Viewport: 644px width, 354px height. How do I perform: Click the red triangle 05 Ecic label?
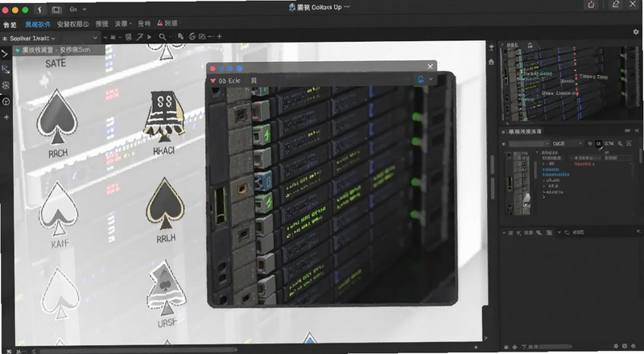[x=225, y=80]
